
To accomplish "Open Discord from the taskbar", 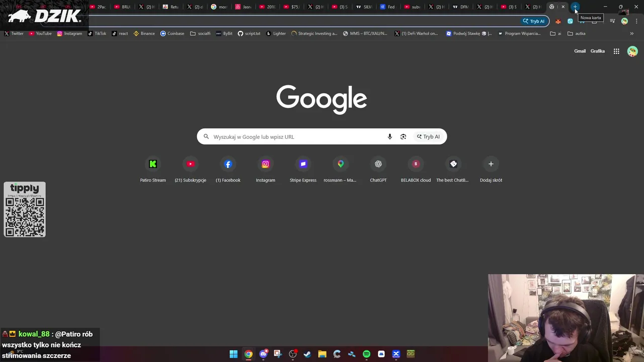I will 263,354.
